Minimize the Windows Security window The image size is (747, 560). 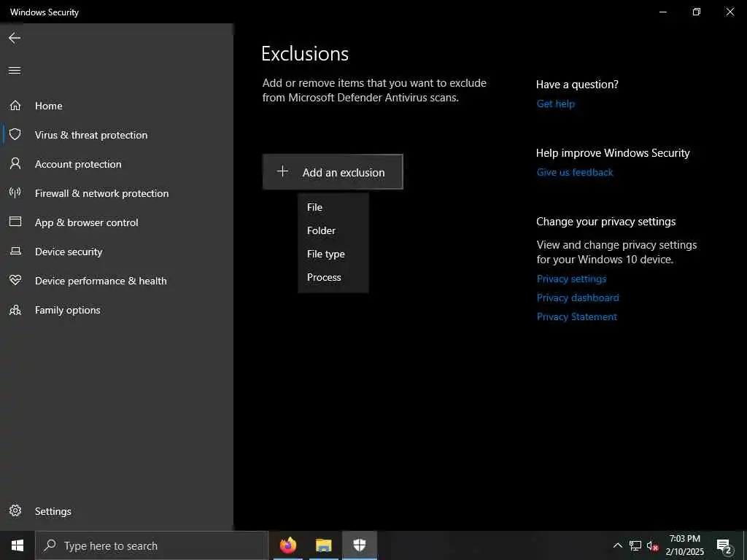coord(662,12)
